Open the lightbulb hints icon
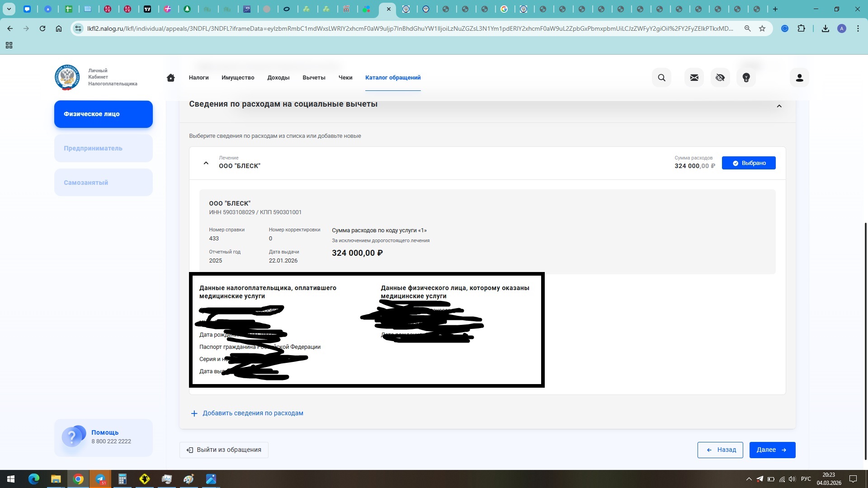This screenshot has width=868, height=488. click(746, 78)
